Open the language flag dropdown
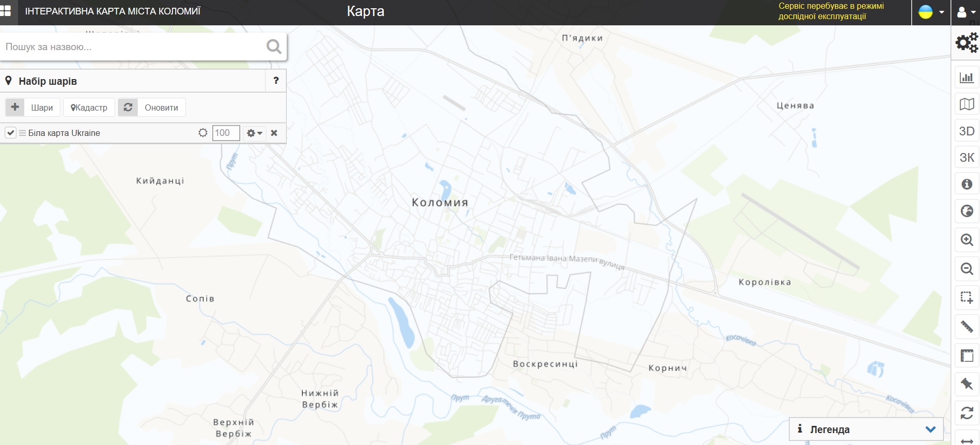The image size is (980, 445). (x=931, y=12)
